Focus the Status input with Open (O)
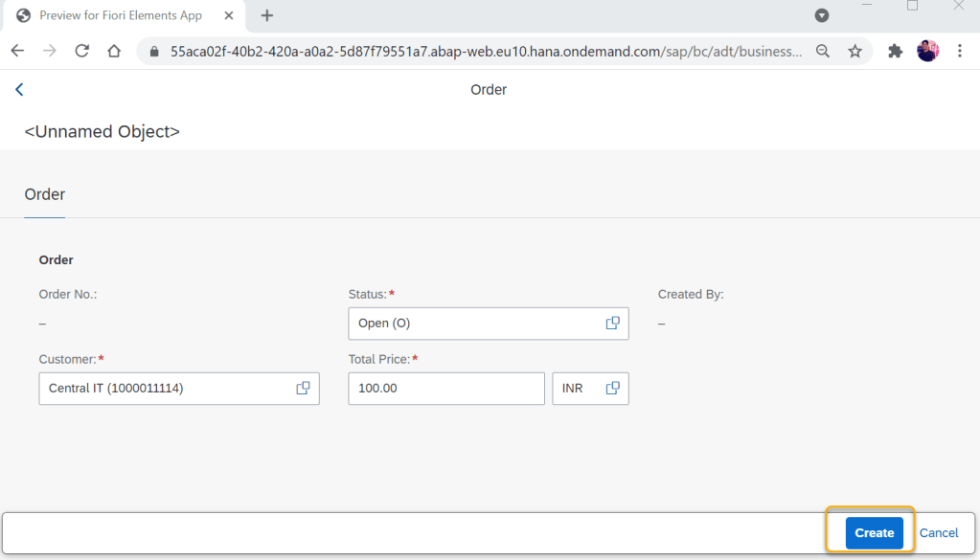This screenshot has width=980, height=560. 489,324
